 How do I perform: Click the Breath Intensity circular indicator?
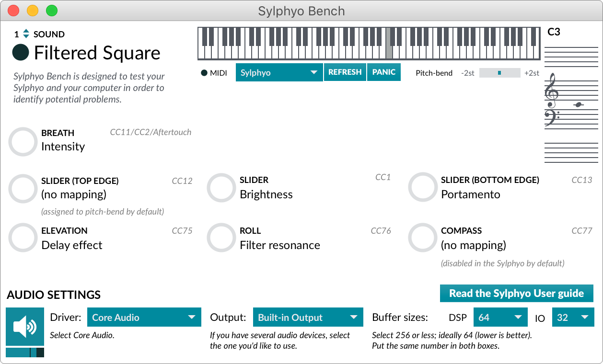point(23,142)
